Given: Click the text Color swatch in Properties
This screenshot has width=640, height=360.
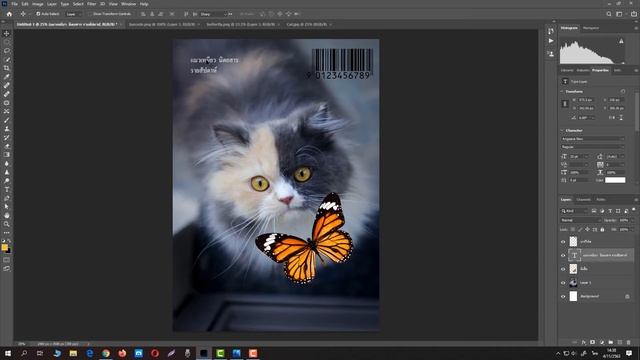Looking at the screenshot, I should [615, 180].
